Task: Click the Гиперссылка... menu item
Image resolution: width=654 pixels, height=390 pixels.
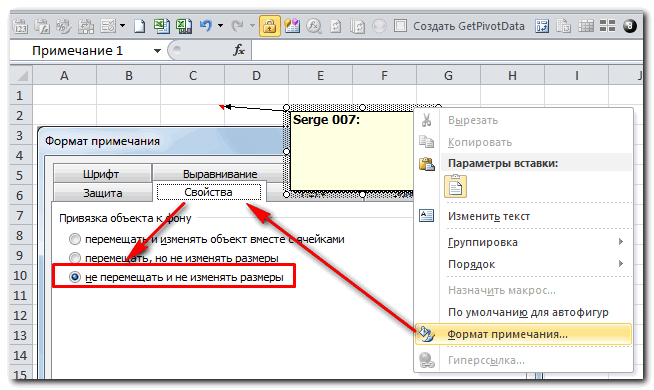Action: [x=524, y=360]
